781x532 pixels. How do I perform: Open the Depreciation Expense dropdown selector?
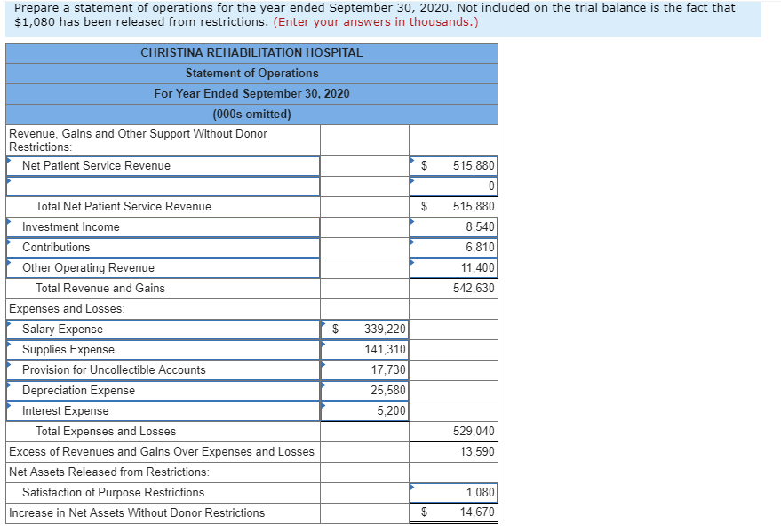[x=9, y=390]
